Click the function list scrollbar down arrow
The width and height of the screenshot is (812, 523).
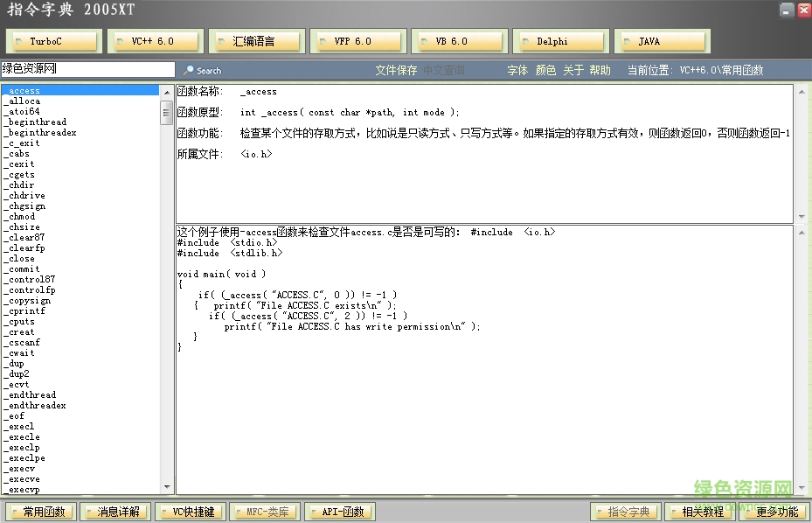click(x=165, y=485)
